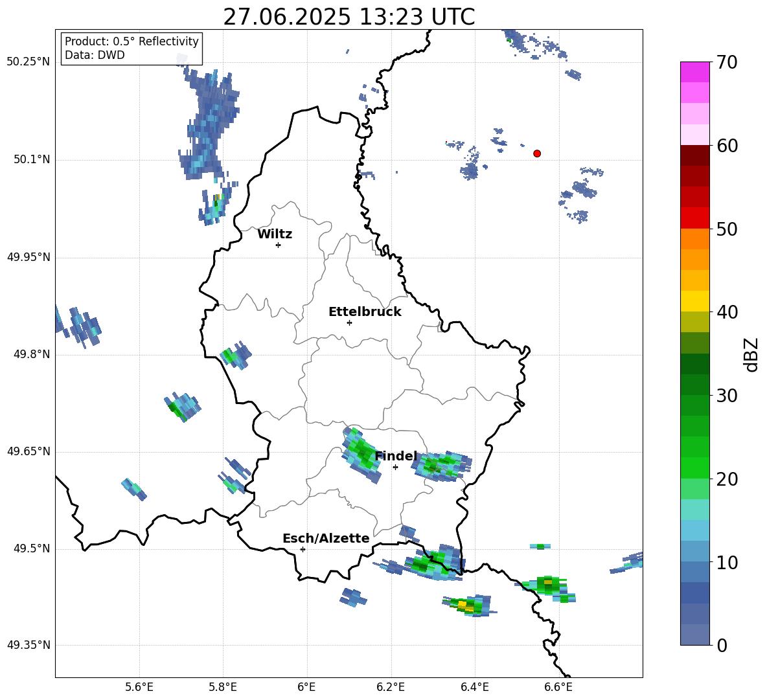Click the 49.65°N latitude label
This screenshot has height=700, width=767.
(29, 451)
